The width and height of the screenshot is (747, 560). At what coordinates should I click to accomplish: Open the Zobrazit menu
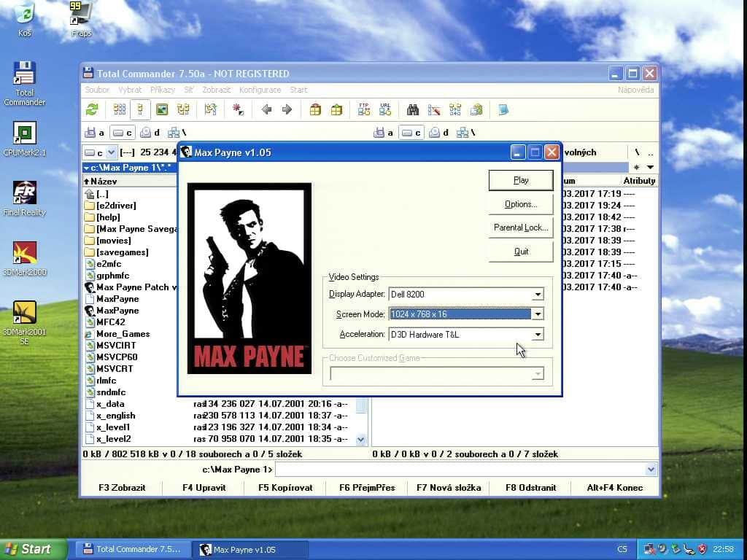point(216,90)
